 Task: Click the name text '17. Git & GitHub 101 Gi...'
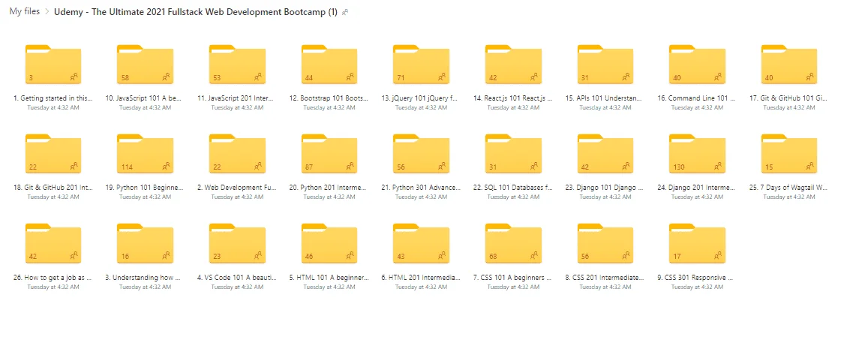coord(788,98)
